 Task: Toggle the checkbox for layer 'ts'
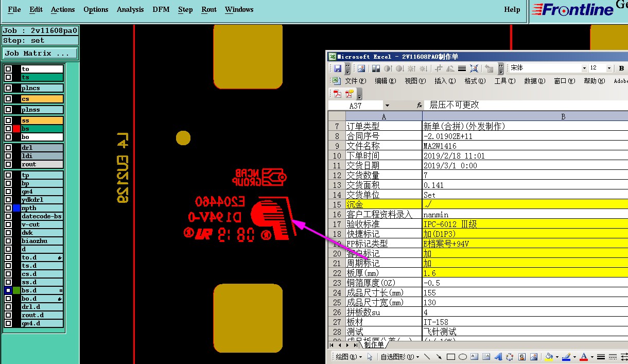[x=8, y=77]
